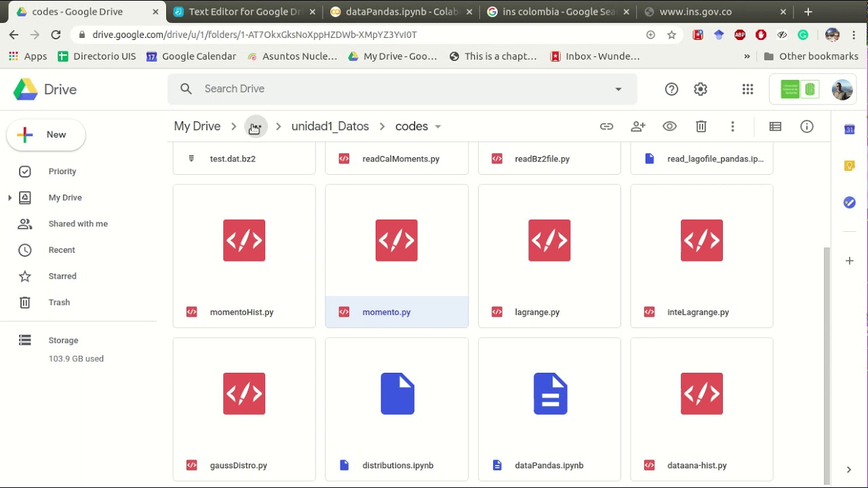Click in the Search Drive field
The image size is (868, 488).
(x=402, y=89)
